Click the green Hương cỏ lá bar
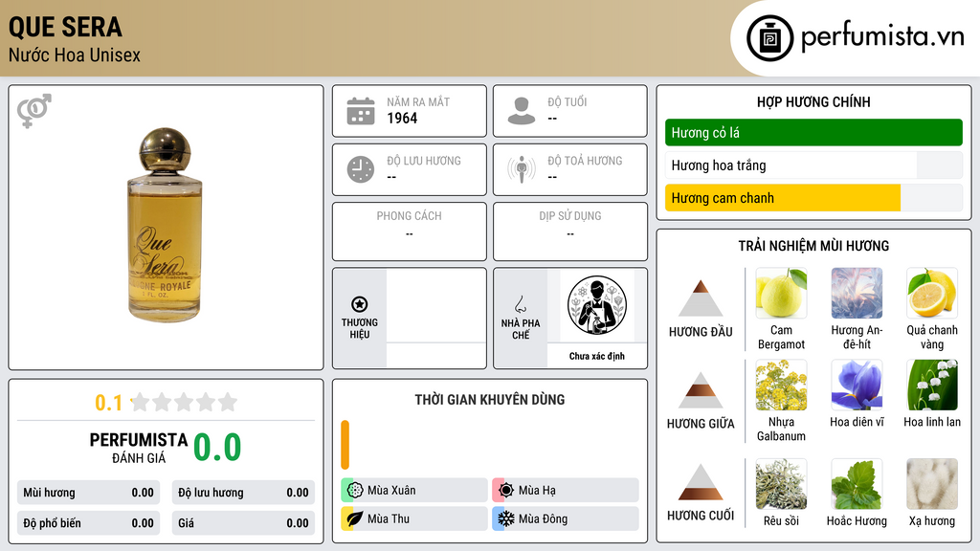 [x=813, y=132]
